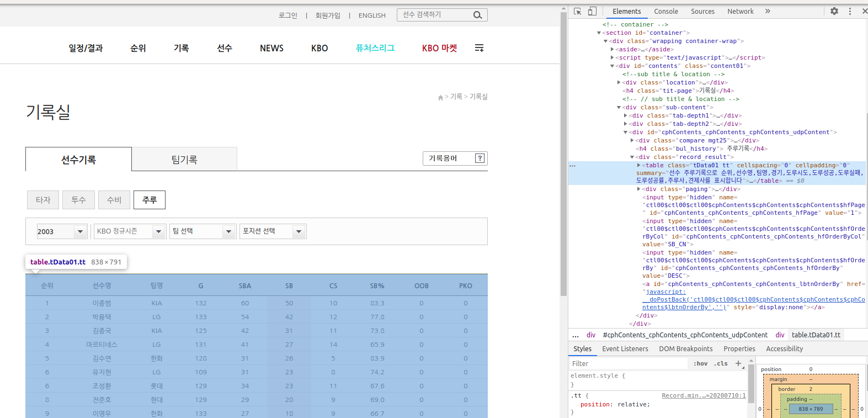Toggle DevTools device toolbar icon
Screen dimensions: 868x418
coord(592,11)
